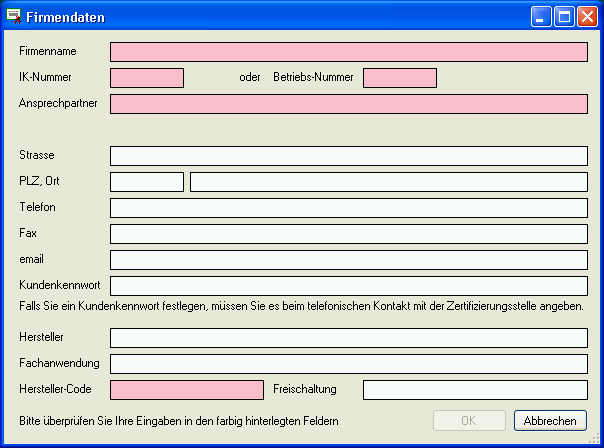Viewport: 604px width, 448px height.
Task: Activate the Ansprechpartner text field
Action: [349, 104]
